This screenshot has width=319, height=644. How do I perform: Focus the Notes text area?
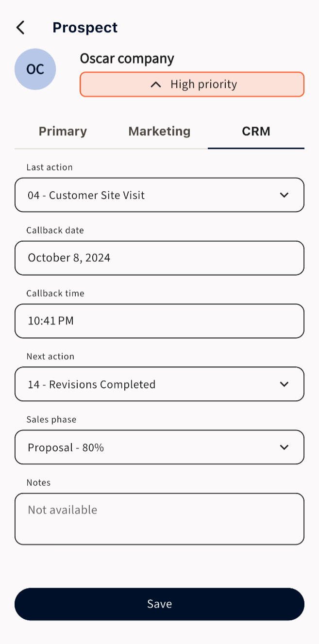pyautogui.click(x=159, y=519)
